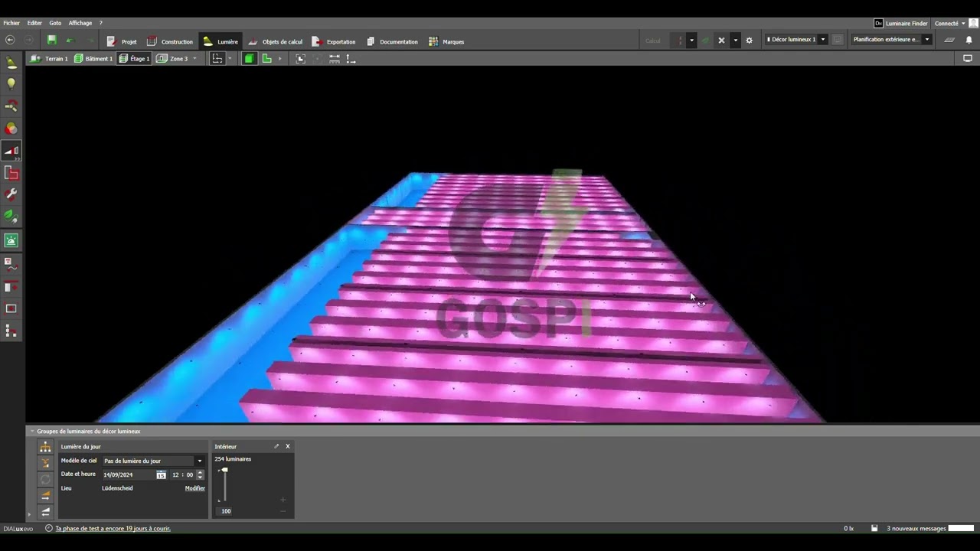Switch to the Marques mode
Viewport: 980px width, 551px height.
click(446, 41)
